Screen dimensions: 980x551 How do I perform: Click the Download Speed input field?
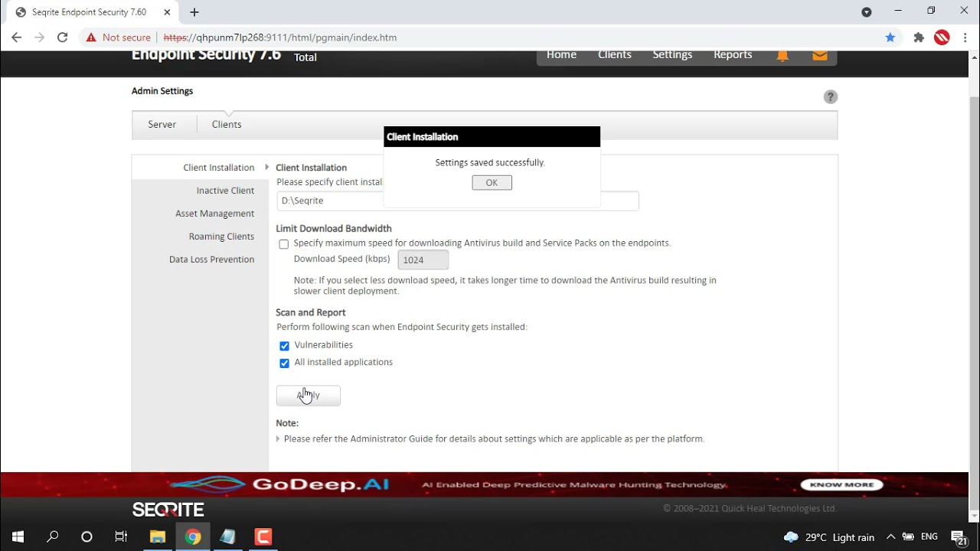coord(423,259)
